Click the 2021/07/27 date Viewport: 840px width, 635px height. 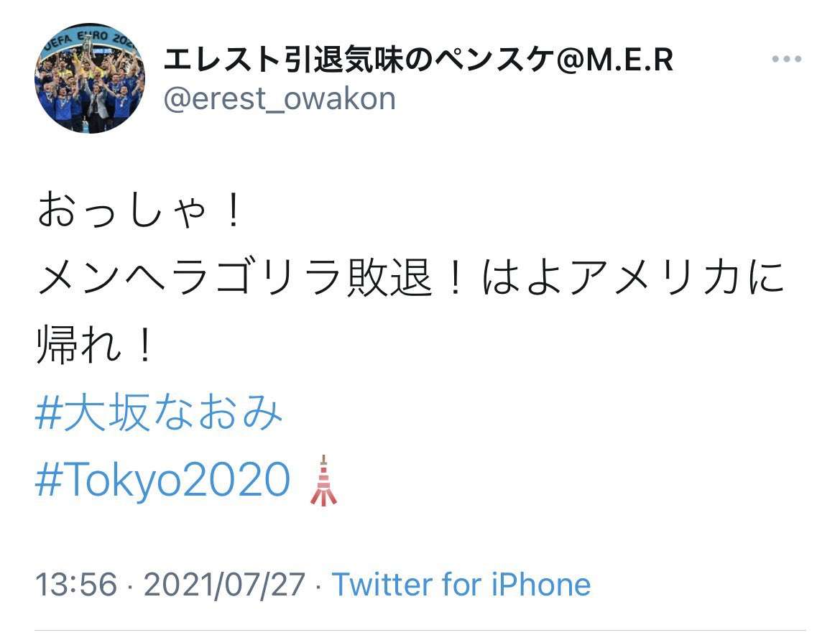pyautogui.click(x=224, y=584)
